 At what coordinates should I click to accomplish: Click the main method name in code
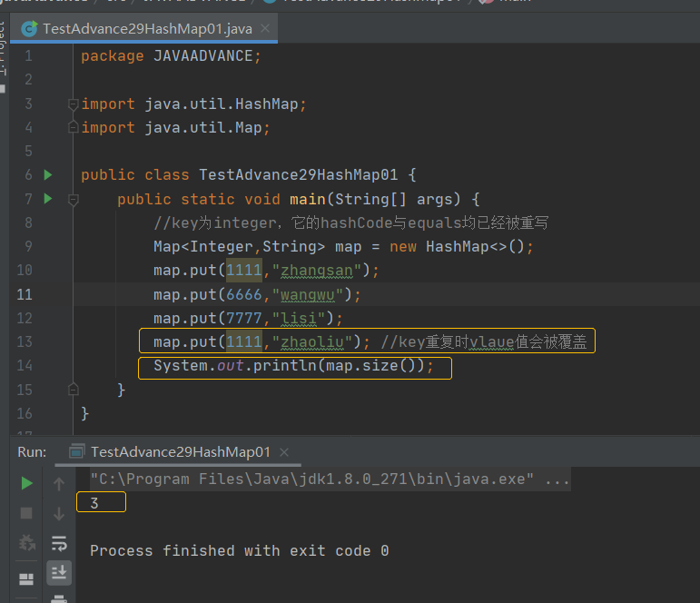point(307,199)
